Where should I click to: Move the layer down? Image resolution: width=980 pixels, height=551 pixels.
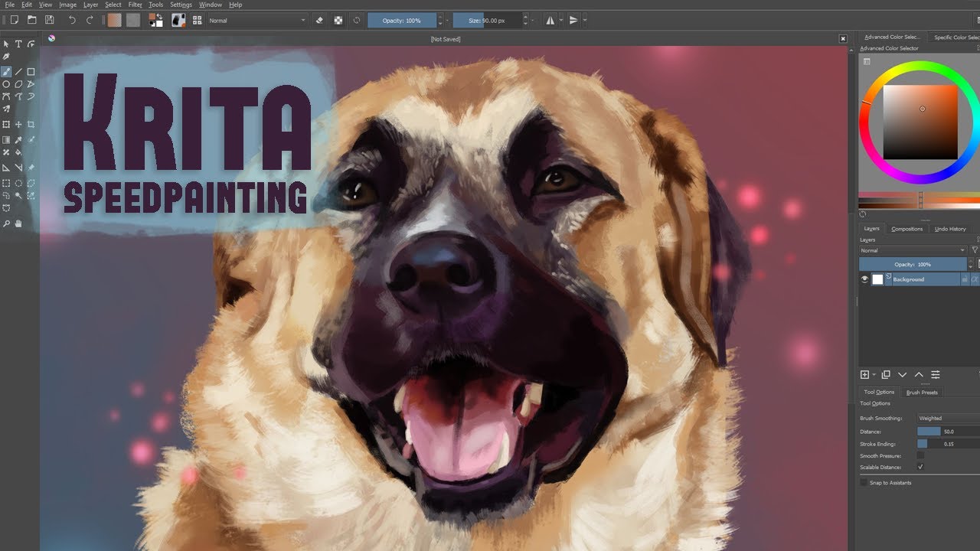coord(902,375)
